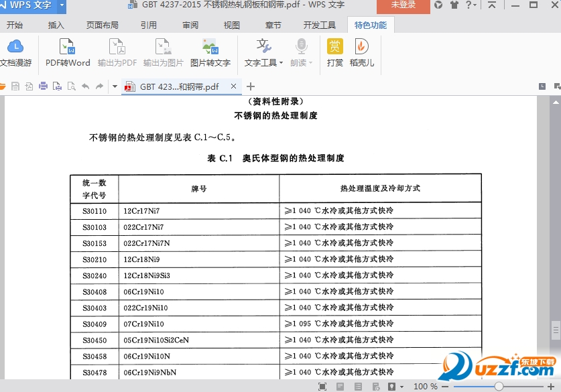The image size is (561, 392).
Task: Click the help question mark icon
Action: tap(469, 5)
